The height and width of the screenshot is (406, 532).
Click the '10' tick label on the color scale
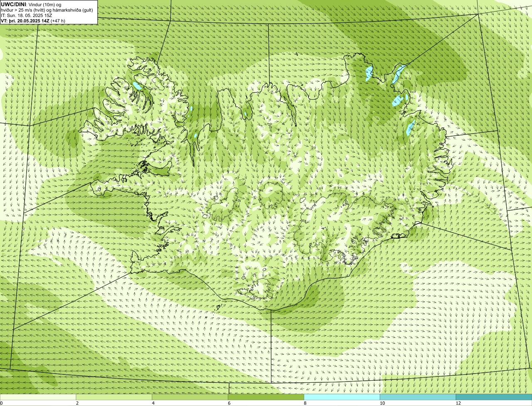tap(382, 403)
